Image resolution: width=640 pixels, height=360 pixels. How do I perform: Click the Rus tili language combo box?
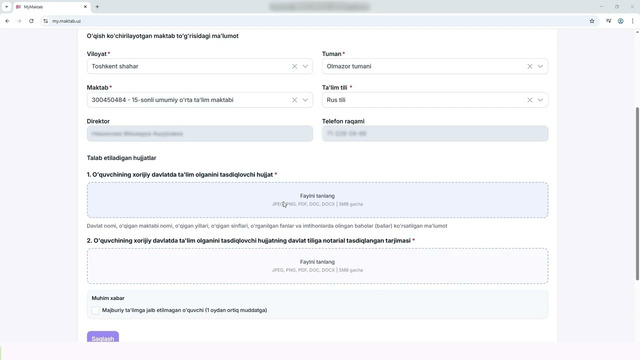[x=435, y=100]
